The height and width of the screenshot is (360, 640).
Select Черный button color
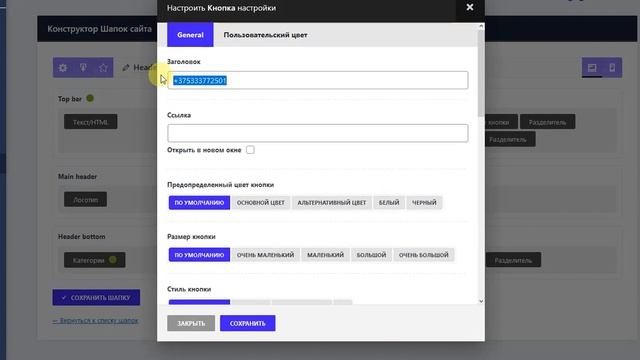point(424,202)
